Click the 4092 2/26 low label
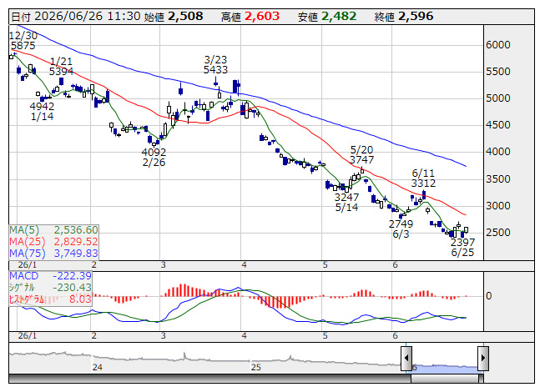 tap(154, 158)
